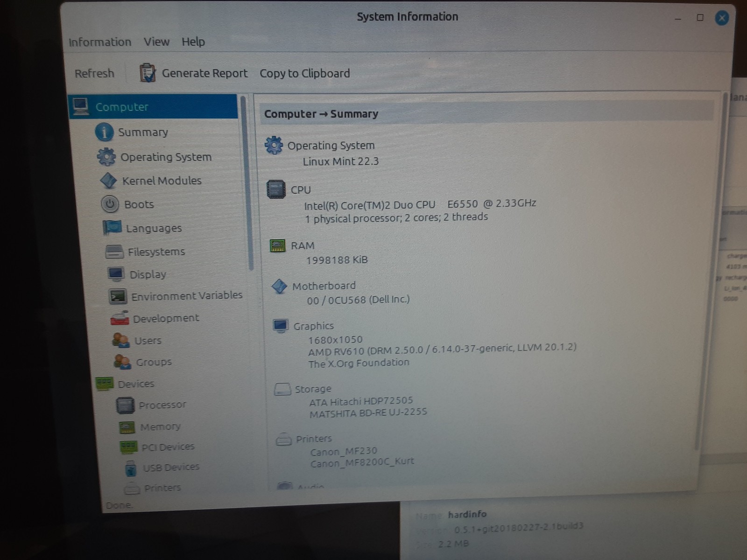Open the Display entry
Viewport: 747px width, 560px height.
[x=148, y=274]
